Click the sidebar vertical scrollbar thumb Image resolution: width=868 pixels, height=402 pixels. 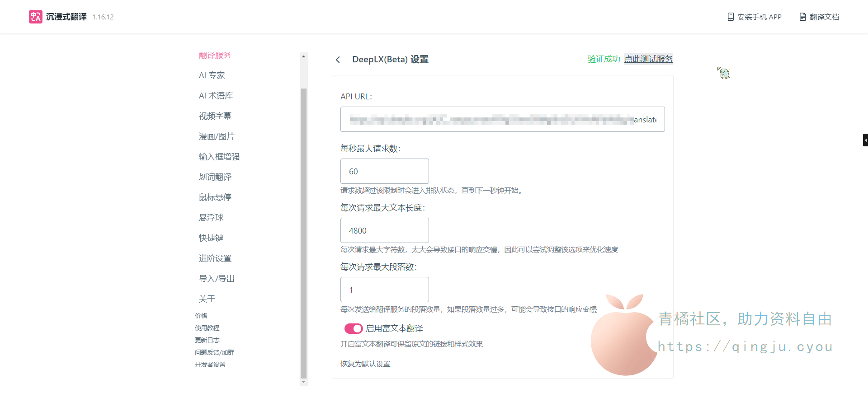304,233
